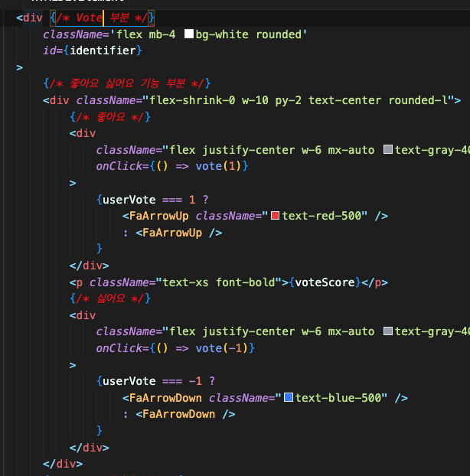This screenshot has width=470, height=476.
Task: Click the '<div' opening tag below '좋아요' comment
Action: [83, 133]
